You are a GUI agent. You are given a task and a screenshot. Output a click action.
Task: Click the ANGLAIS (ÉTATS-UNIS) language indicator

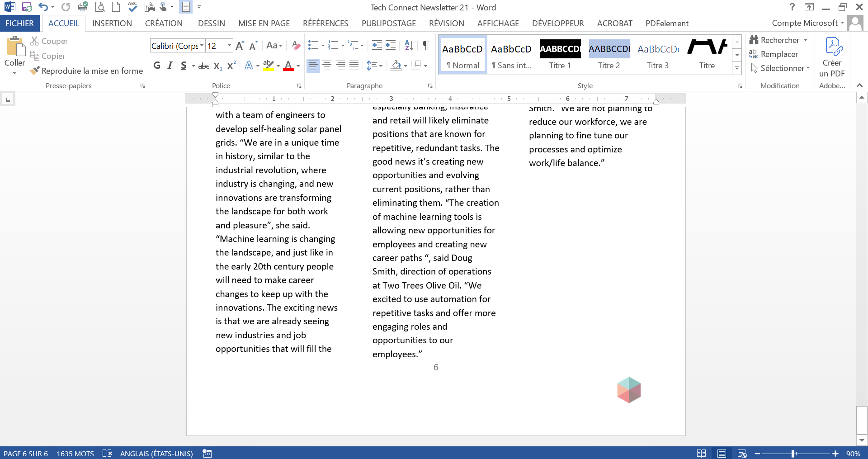[x=156, y=453]
